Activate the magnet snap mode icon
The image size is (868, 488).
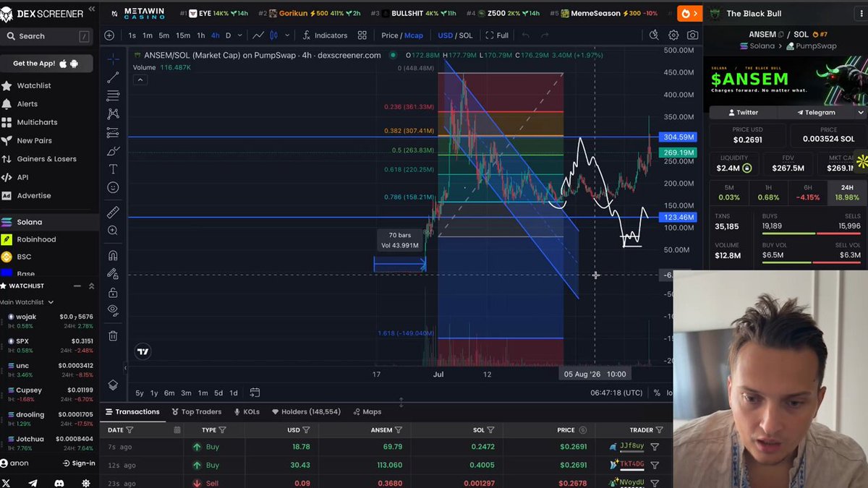(113, 255)
